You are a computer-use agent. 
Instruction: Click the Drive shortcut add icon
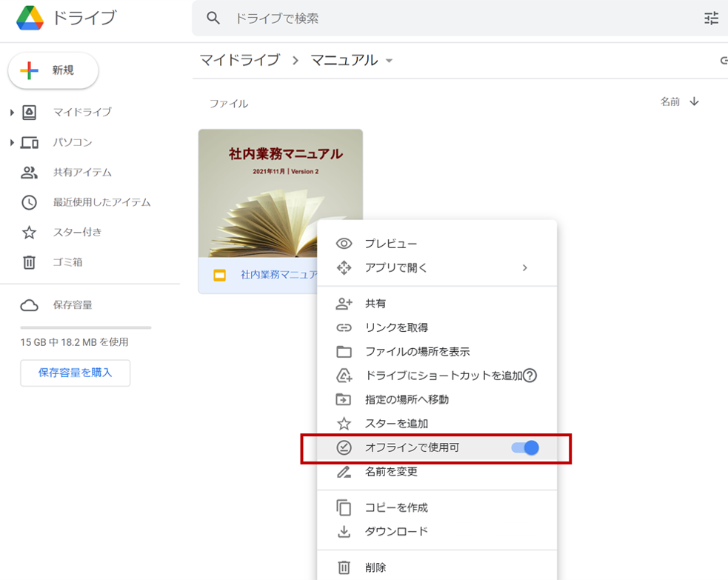tap(344, 376)
